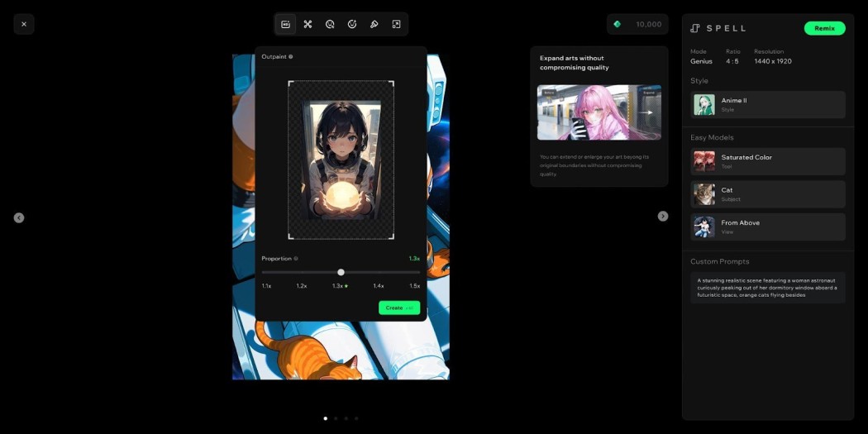The width and height of the screenshot is (868, 434).
Task: Click the 1440 x 1920 resolution value
Action: [x=773, y=61]
